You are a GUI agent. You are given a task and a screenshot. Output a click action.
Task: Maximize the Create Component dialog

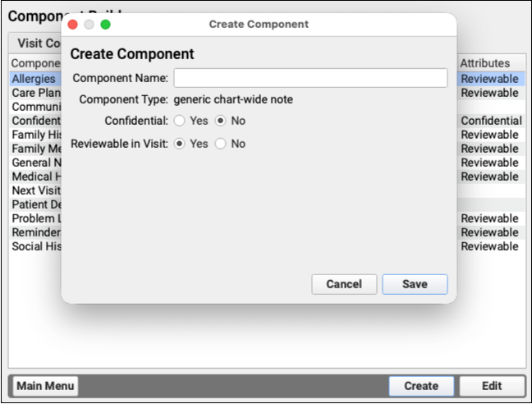tap(105, 25)
